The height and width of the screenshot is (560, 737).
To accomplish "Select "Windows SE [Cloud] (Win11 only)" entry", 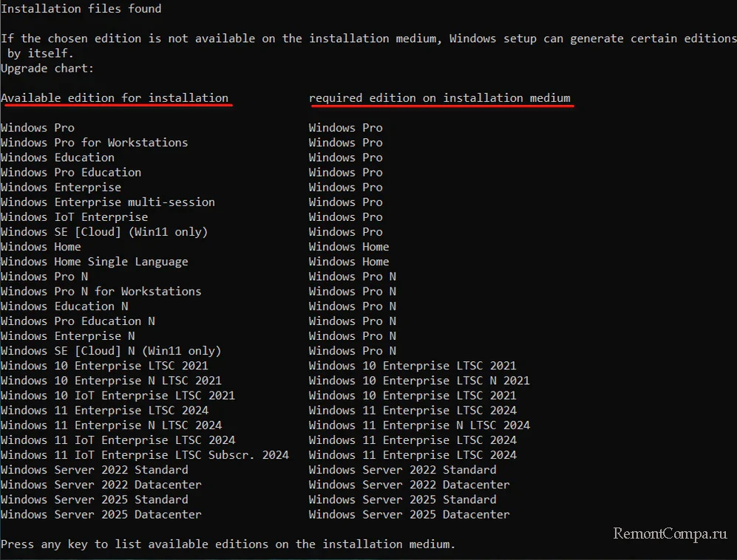I will [x=104, y=232].
